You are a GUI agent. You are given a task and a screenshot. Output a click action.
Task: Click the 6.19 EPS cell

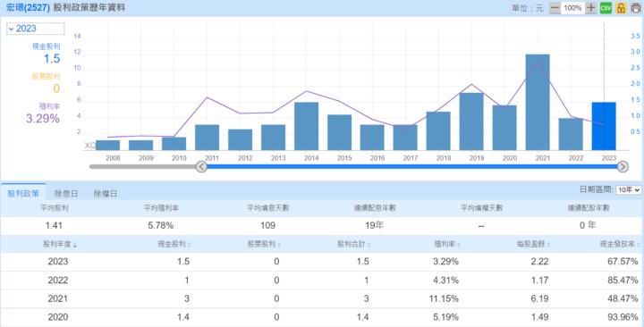tap(539, 298)
